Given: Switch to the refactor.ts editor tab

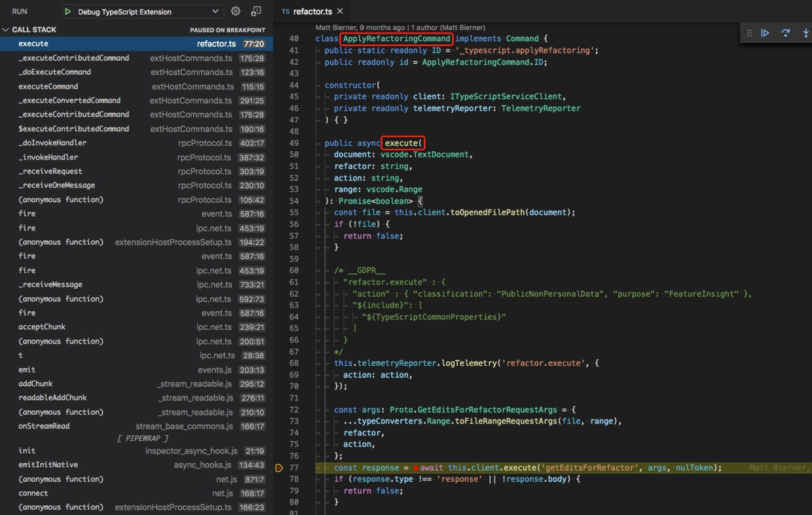Looking at the screenshot, I should coord(312,11).
